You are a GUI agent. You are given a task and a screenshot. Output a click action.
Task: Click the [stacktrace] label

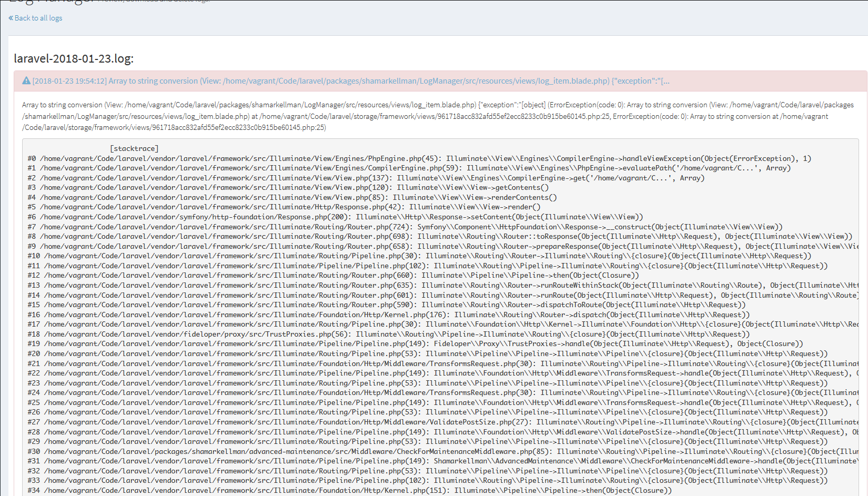coord(134,148)
